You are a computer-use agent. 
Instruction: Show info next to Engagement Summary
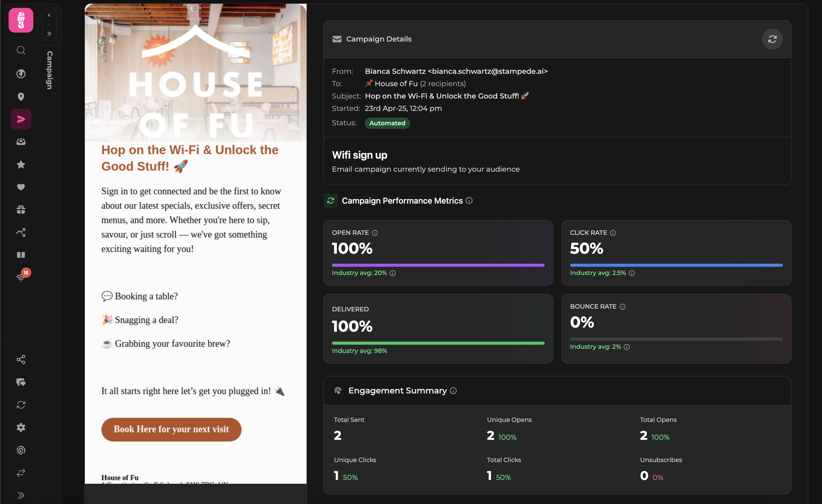click(454, 391)
